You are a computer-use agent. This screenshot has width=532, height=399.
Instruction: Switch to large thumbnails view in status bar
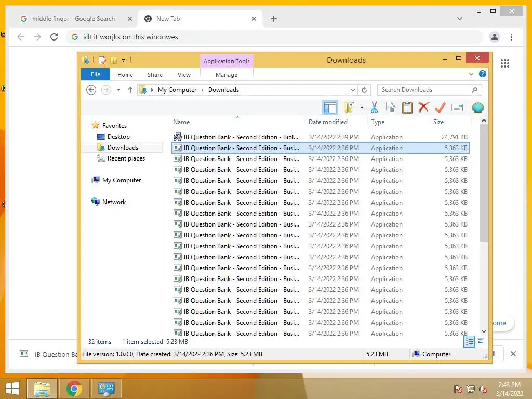(x=481, y=342)
